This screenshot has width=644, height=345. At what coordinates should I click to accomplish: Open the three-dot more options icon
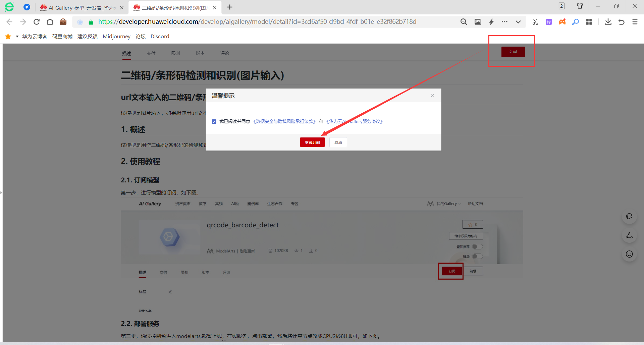pyautogui.click(x=504, y=22)
